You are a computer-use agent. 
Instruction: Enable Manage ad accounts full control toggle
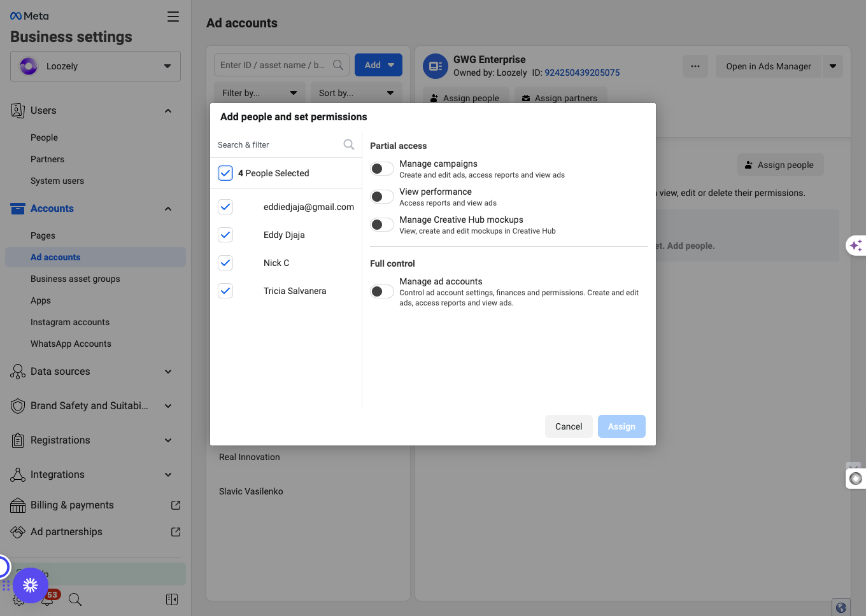click(382, 291)
